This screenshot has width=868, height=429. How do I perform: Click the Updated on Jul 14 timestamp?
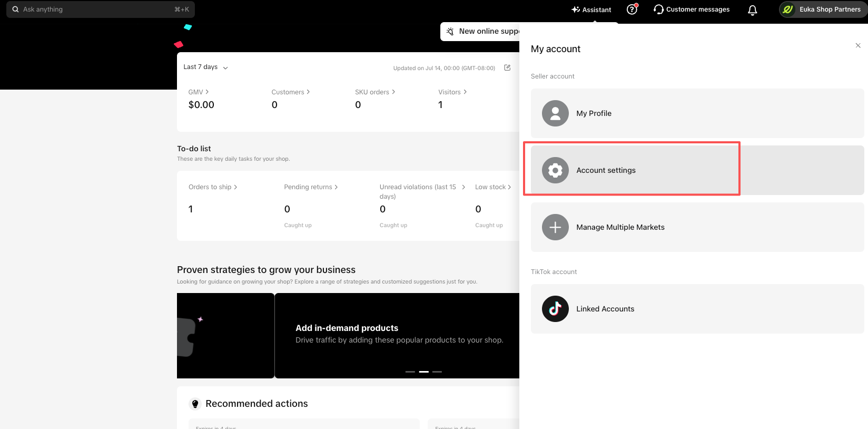coord(444,68)
